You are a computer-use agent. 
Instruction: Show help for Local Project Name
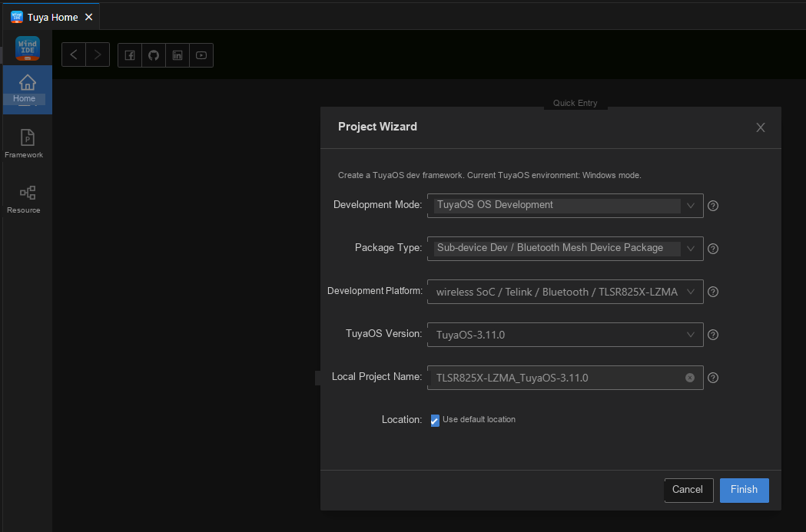[x=713, y=378]
